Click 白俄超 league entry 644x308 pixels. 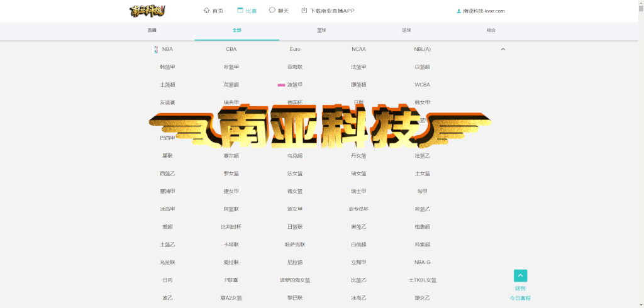(358, 245)
